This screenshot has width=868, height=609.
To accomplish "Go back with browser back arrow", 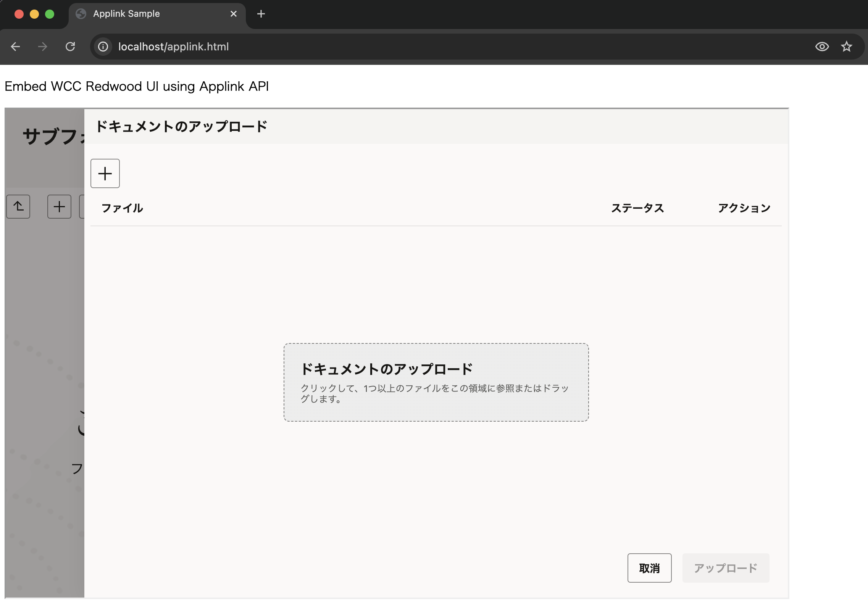I will click(x=16, y=47).
